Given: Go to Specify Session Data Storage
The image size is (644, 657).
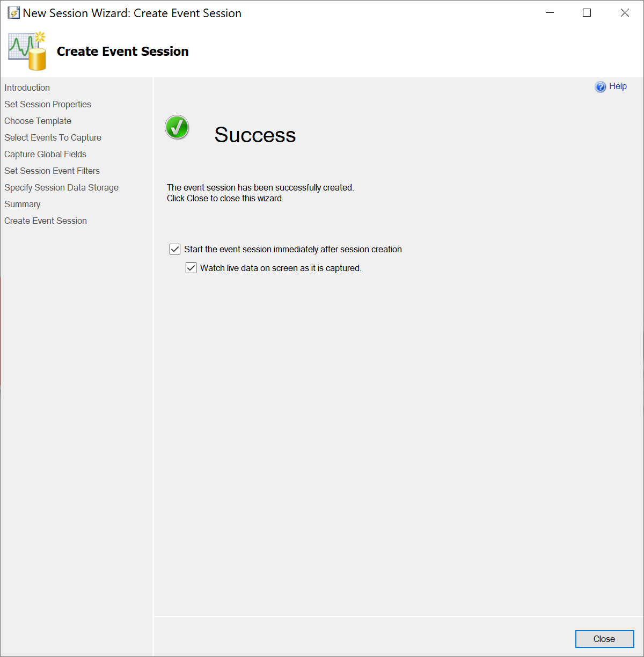Looking at the screenshot, I should click(61, 187).
